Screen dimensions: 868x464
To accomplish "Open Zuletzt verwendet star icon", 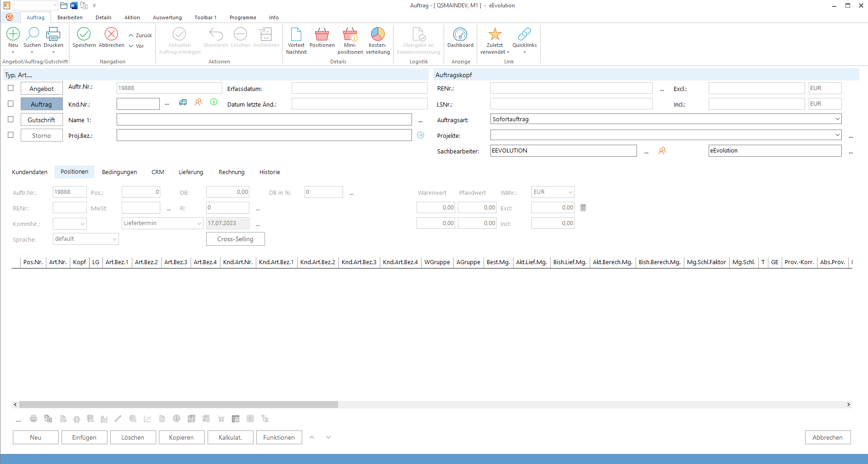I will (x=495, y=34).
